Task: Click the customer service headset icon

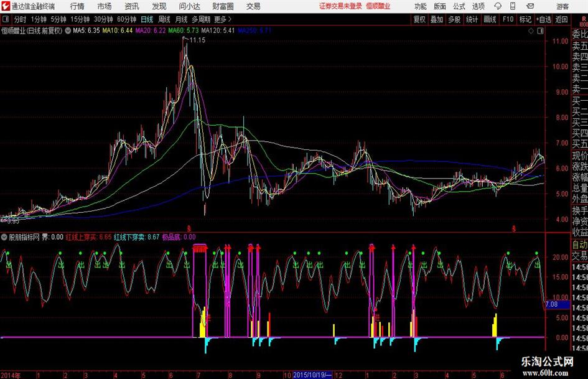Action: (x=498, y=6)
